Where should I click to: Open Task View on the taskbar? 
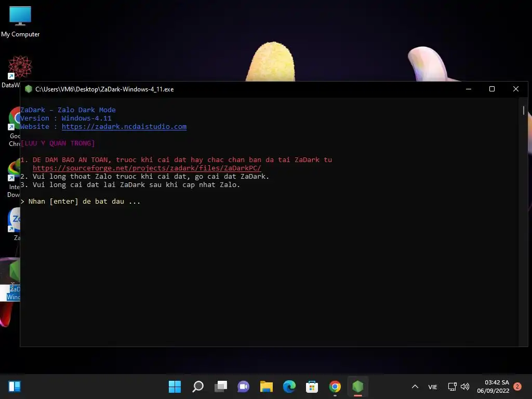pyautogui.click(x=221, y=387)
